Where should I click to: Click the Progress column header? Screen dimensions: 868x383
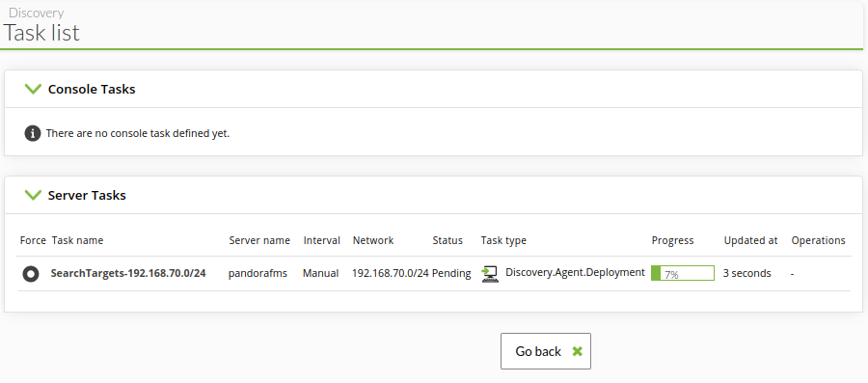pos(672,240)
